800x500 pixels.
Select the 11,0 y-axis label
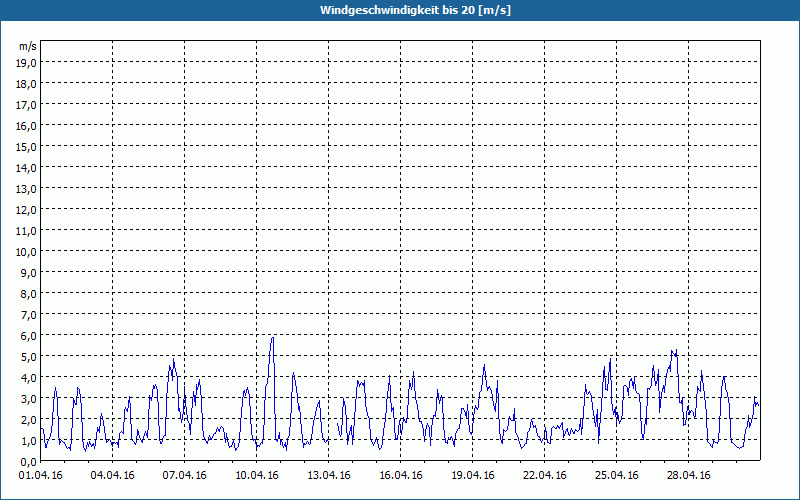28,231
